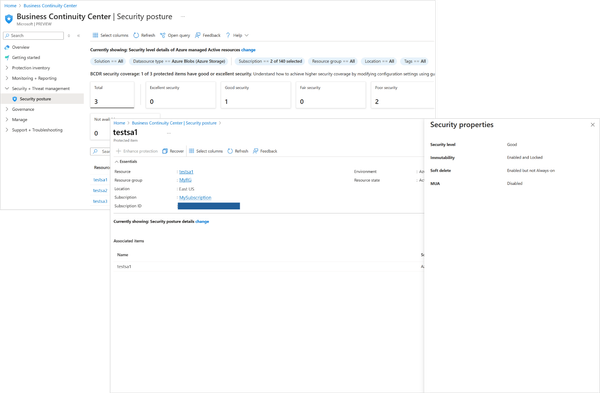Expand Protection inventory in sidebar
Image resolution: width=600 pixels, height=393 pixels.
point(7,68)
